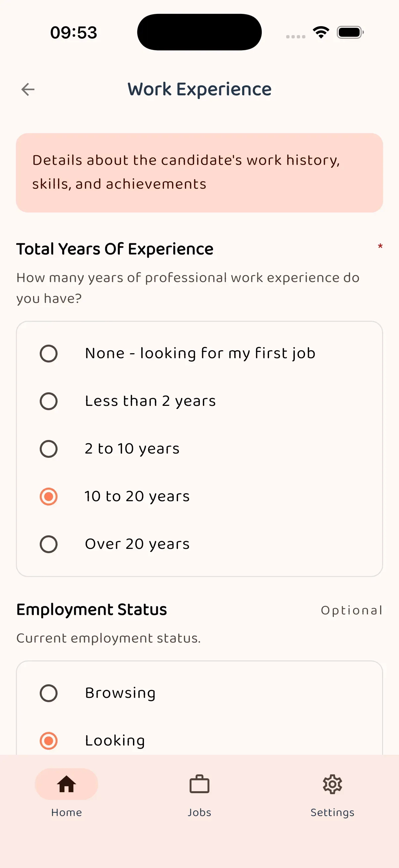Tap the candidate work history info banner

point(199,172)
